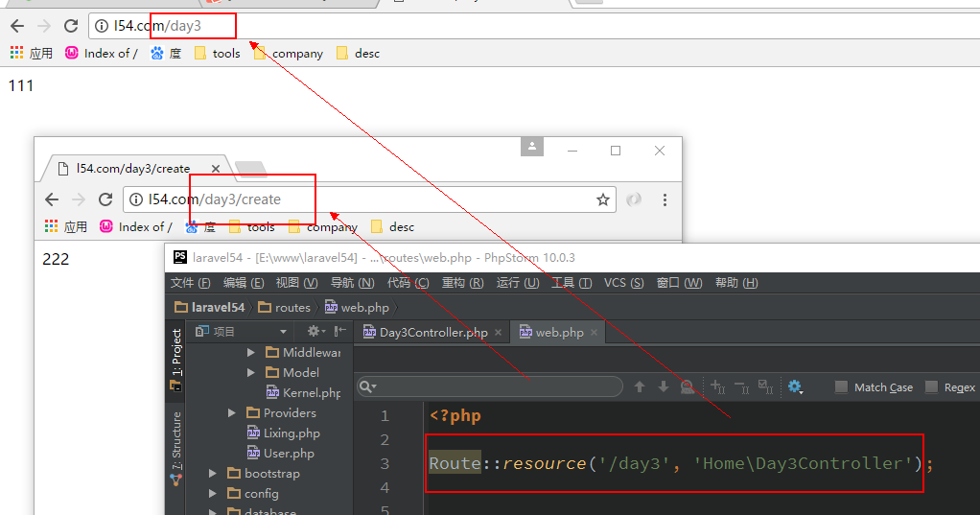Image resolution: width=980 pixels, height=515 pixels.
Task: Open the tools bookmark folder in top browser
Action: click(x=217, y=54)
